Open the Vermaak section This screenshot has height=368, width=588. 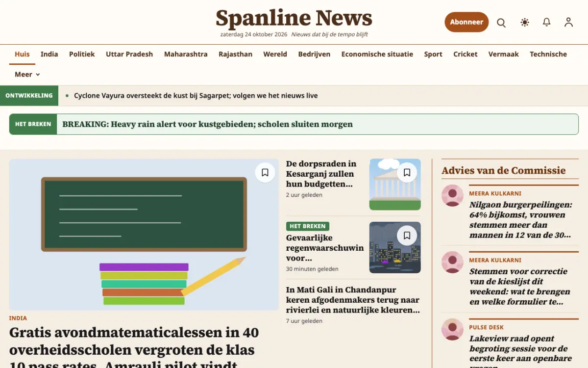pos(504,54)
